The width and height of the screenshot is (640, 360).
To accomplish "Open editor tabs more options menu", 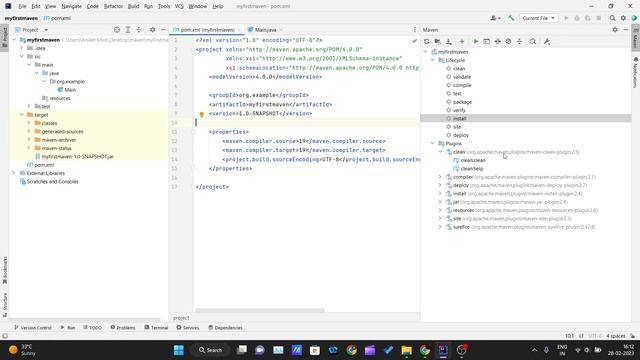I will tap(415, 30).
